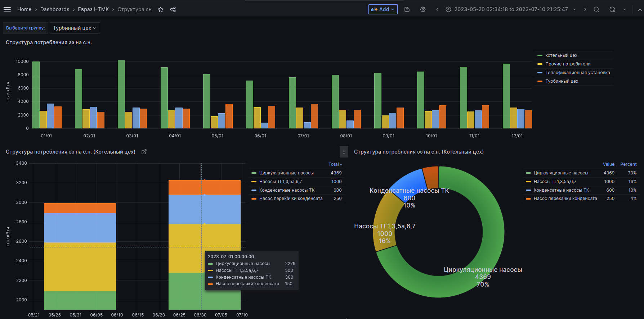Open the Add dropdown
Screen dimensions: 644x319
[x=383, y=9]
